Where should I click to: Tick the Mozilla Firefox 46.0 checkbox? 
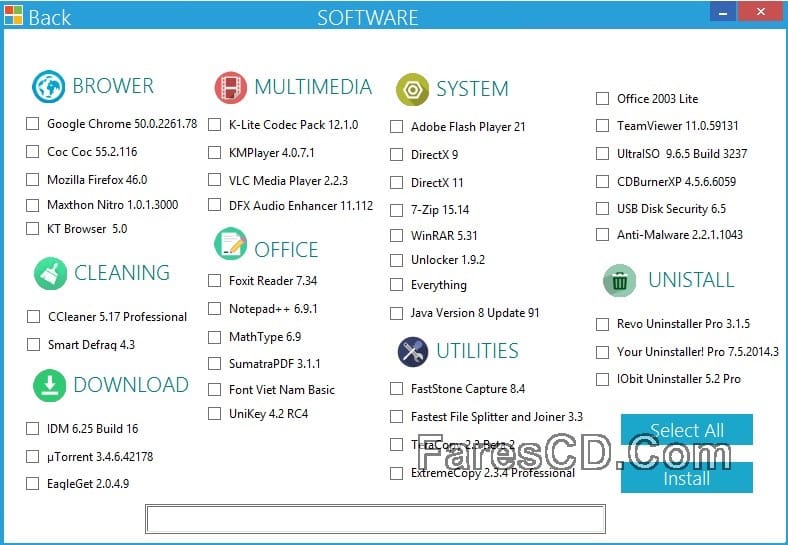tap(33, 179)
